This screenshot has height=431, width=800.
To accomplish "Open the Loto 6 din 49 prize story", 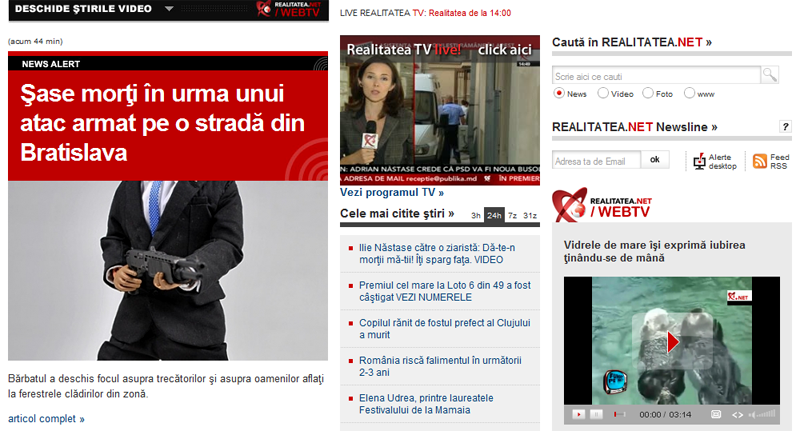I will click(444, 291).
